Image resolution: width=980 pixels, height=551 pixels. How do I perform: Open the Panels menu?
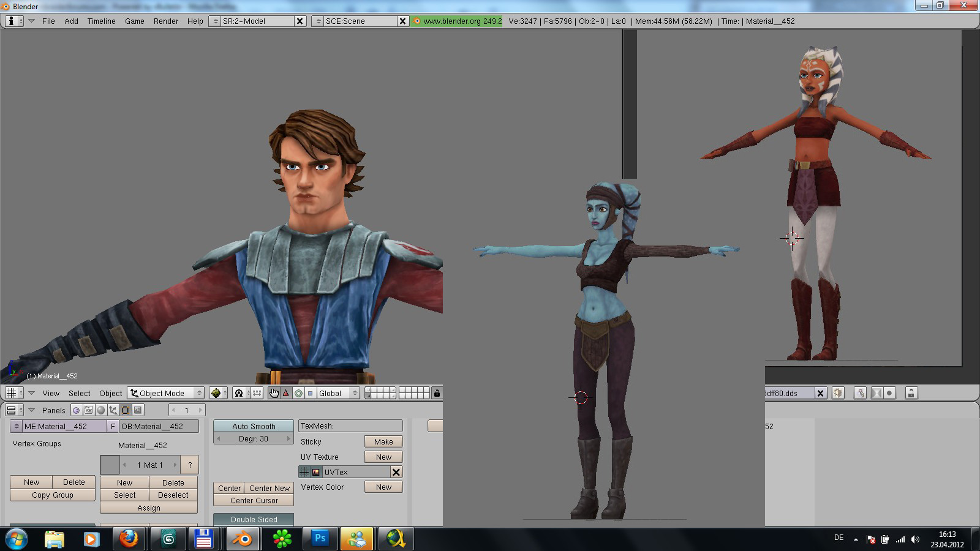pos(54,410)
